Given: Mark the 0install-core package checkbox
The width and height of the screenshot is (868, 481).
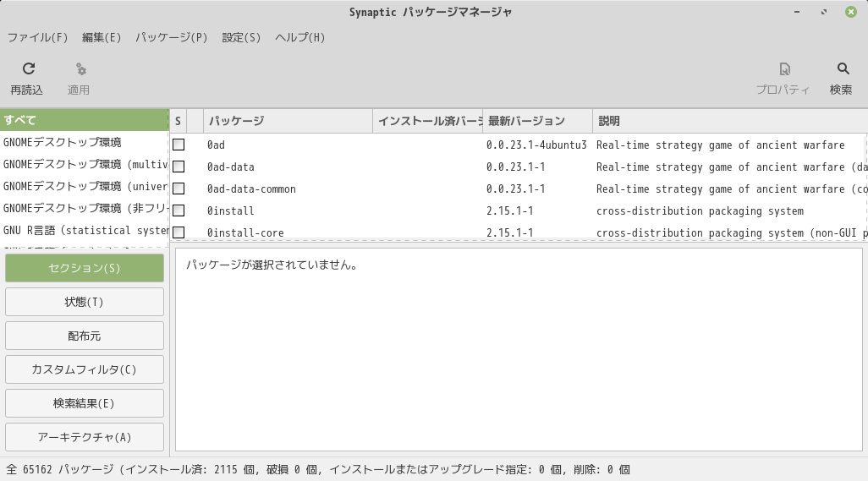Looking at the screenshot, I should [x=179, y=232].
